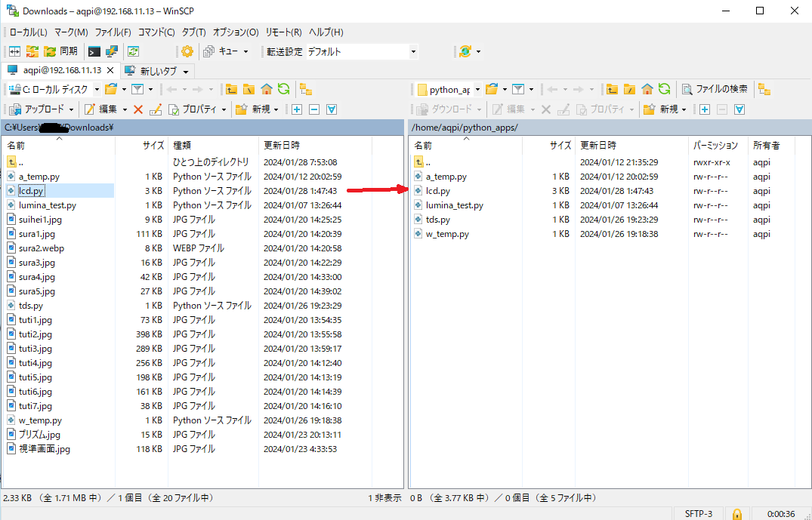Open the terminal console icon
812x520 pixels.
[94, 51]
